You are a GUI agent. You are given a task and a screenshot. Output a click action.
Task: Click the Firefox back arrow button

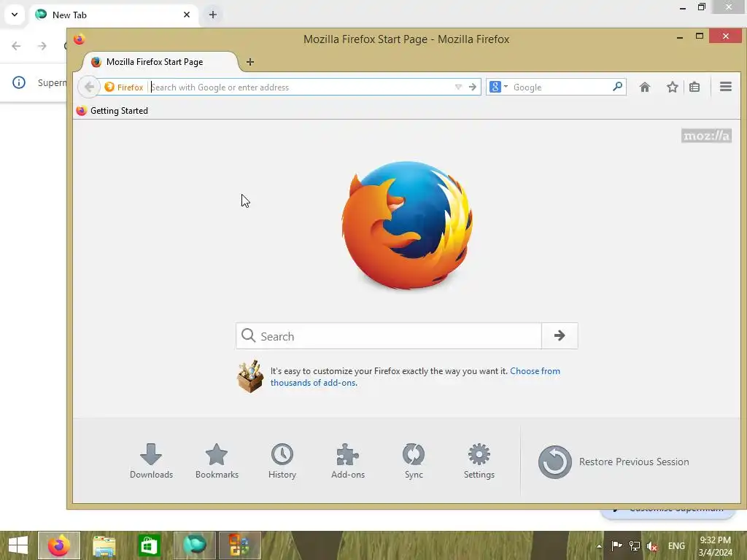tap(88, 87)
